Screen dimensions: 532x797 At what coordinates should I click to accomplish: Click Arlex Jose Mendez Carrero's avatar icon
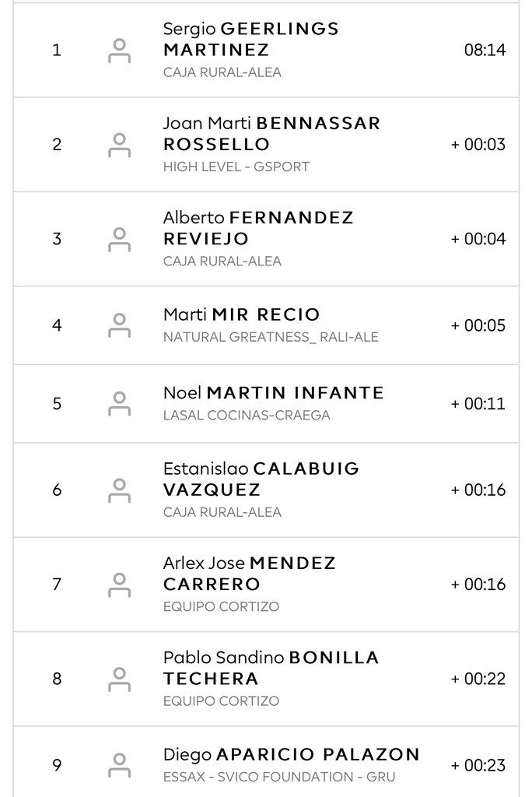pos(119,585)
